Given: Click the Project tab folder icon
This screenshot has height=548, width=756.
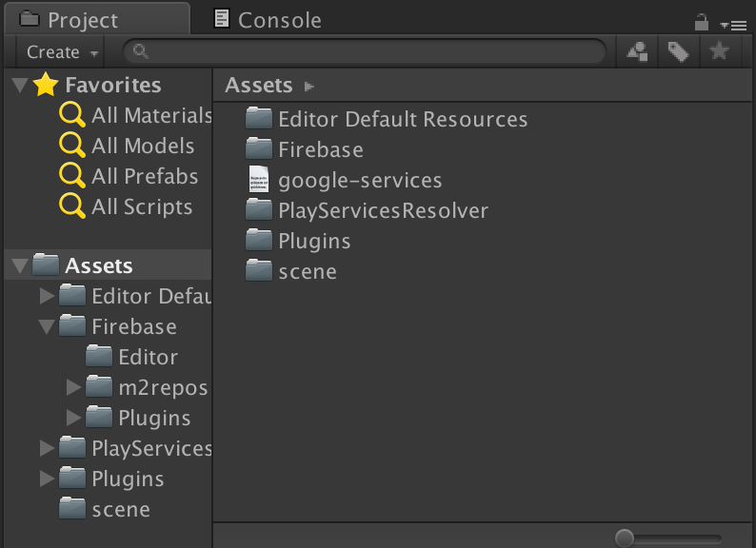Looking at the screenshot, I should [29, 19].
